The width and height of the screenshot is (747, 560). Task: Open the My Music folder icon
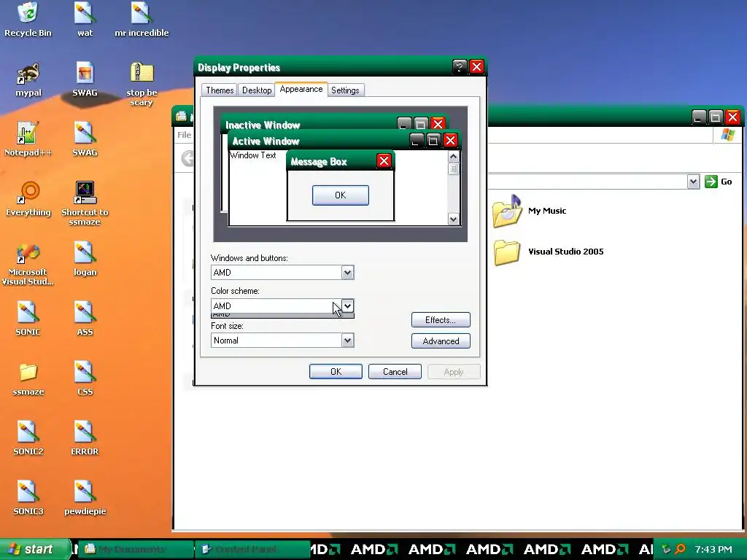(x=507, y=211)
